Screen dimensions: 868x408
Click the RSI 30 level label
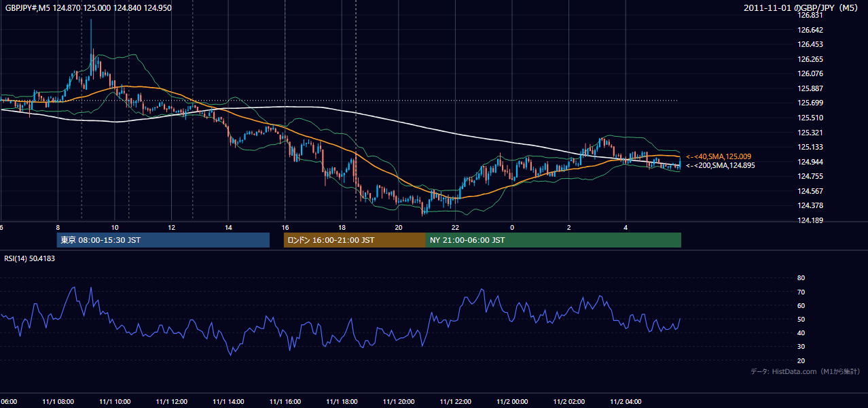[x=801, y=346]
